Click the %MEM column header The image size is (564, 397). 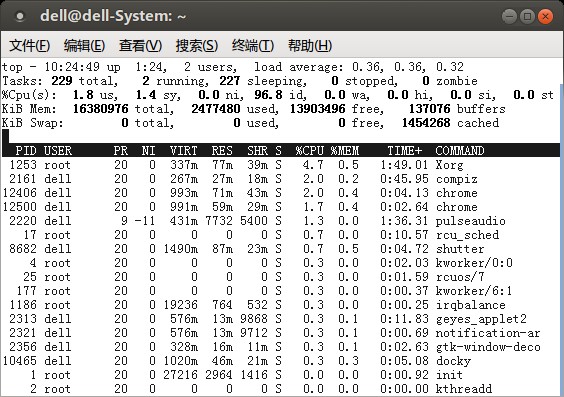[345, 150]
